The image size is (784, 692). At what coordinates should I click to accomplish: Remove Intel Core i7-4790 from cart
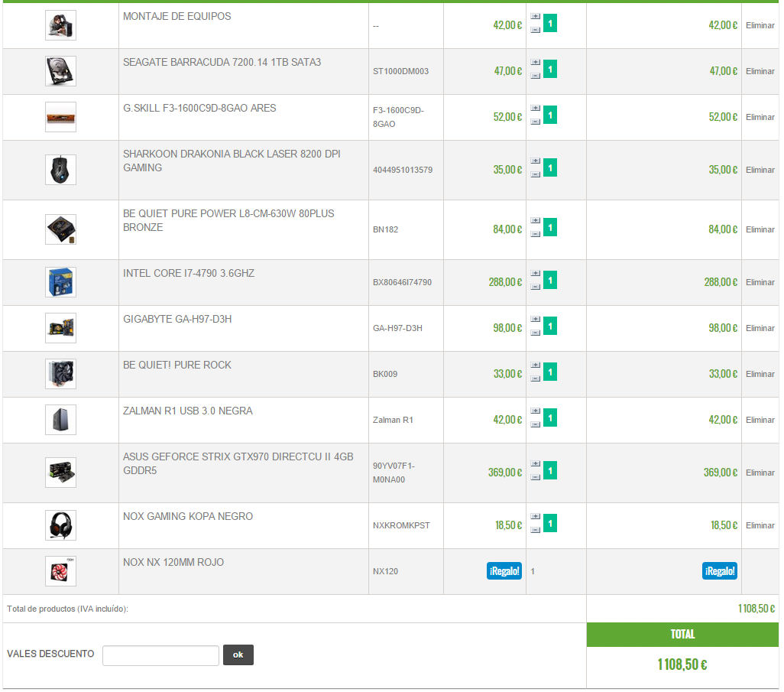760,282
